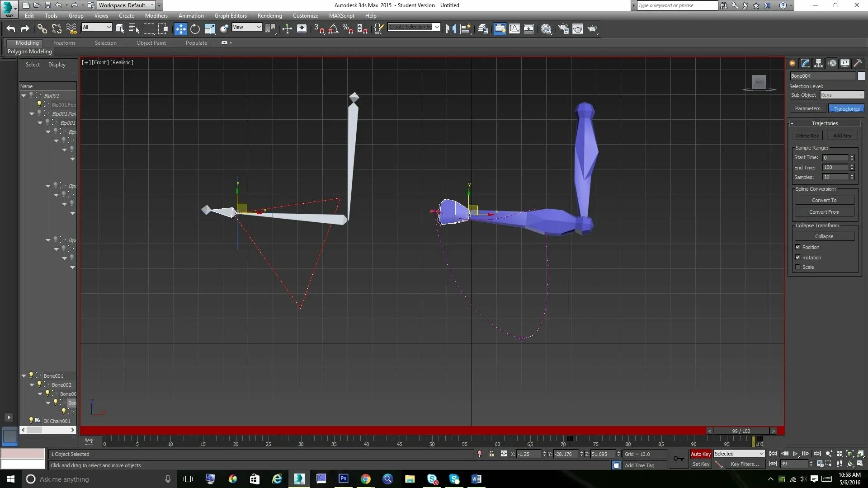The height and width of the screenshot is (488, 868).
Task: Uncheck the Position collapse checkbox
Action: point(798,247)
